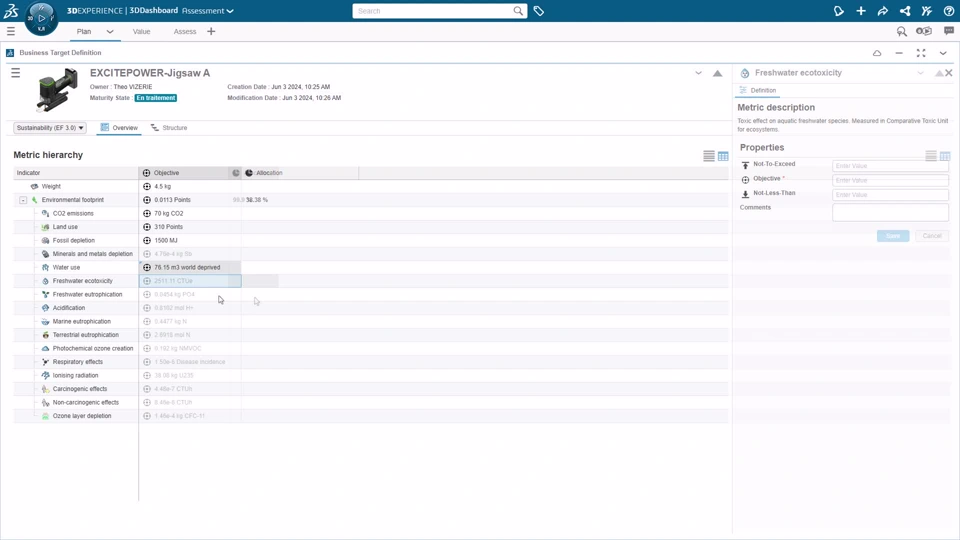Switch to list view in Metric hierarchy
This screenshot has width=960, height=540.
(x=709, y=156)
